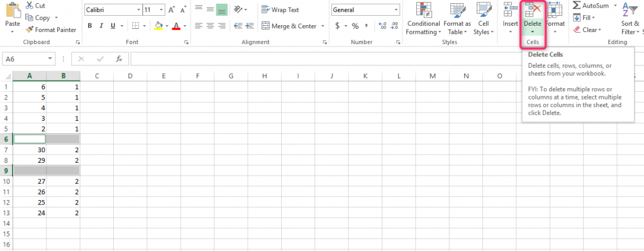
Task: Increase font size with the large A
Action: pos(171,10)
